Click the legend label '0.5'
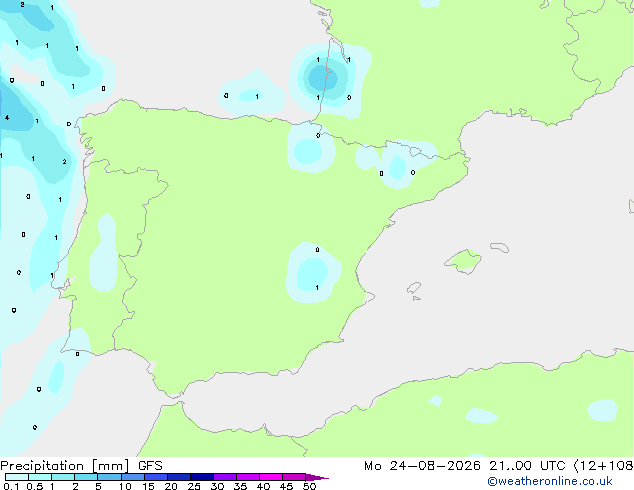 (35, 486)
